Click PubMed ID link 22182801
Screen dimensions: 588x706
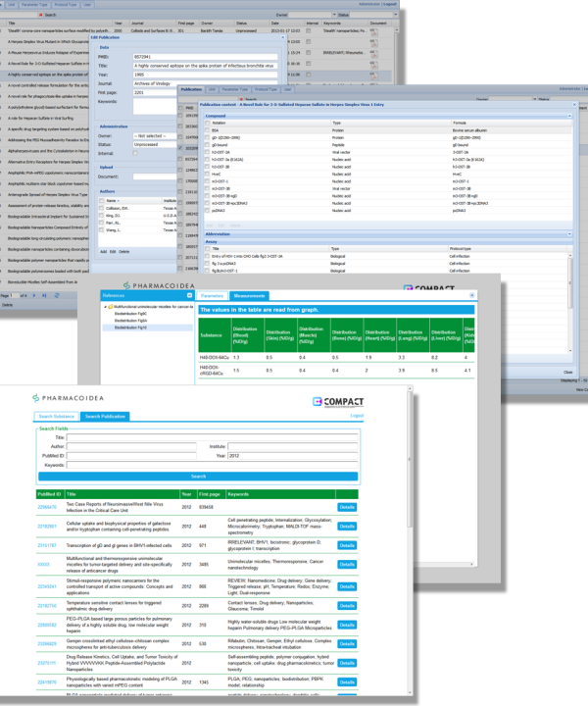[x=47, y=527]
